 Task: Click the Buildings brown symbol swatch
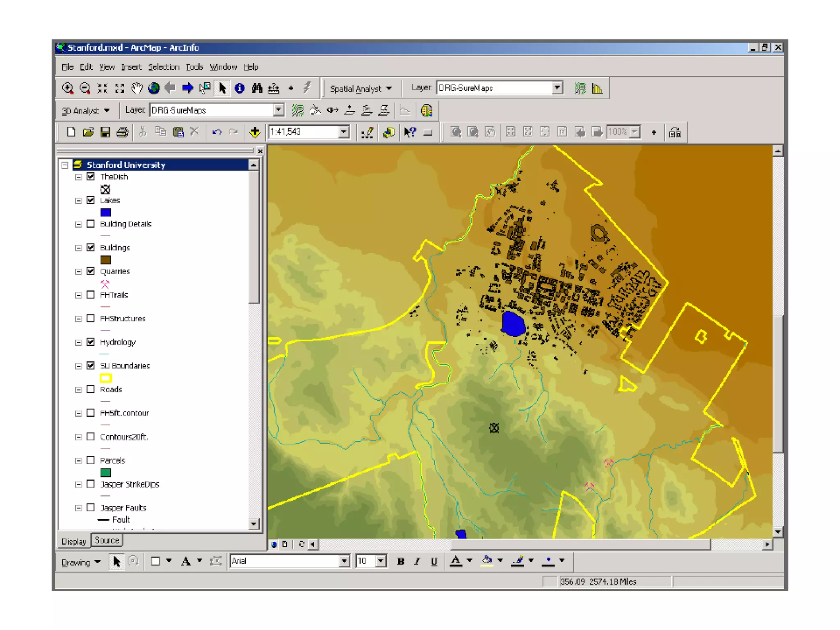click(x=105, y=260)
